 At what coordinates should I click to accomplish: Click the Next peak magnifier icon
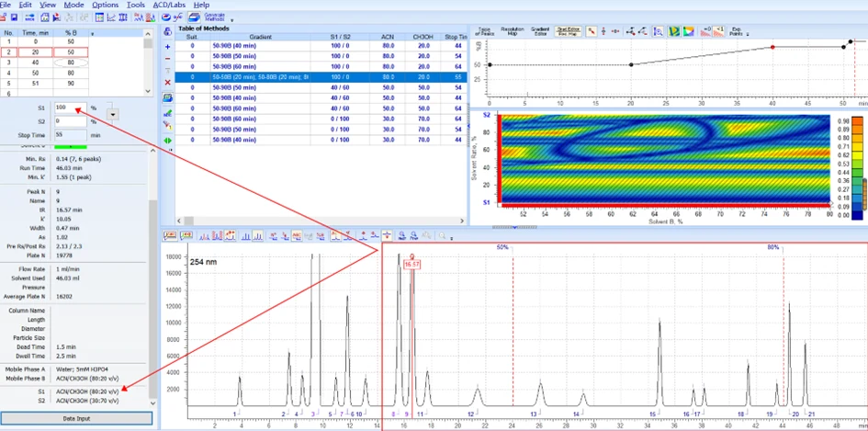[401, 235]
